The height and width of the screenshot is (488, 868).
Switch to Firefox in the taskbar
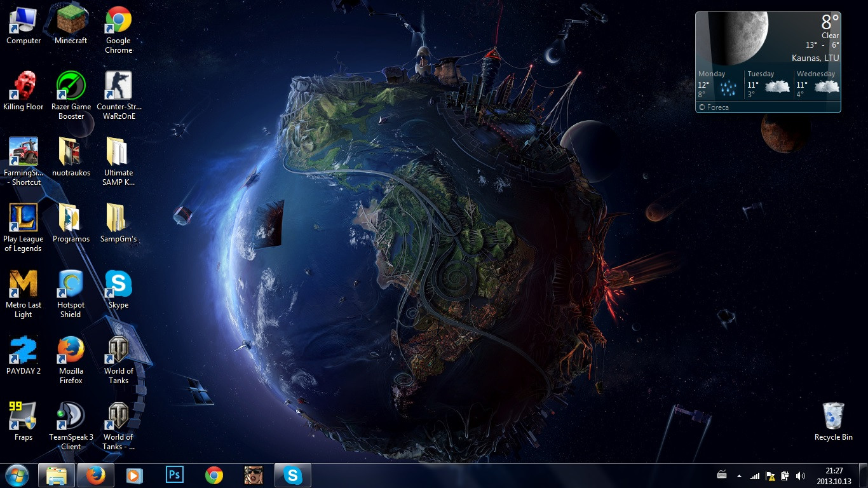coord(96,475)
